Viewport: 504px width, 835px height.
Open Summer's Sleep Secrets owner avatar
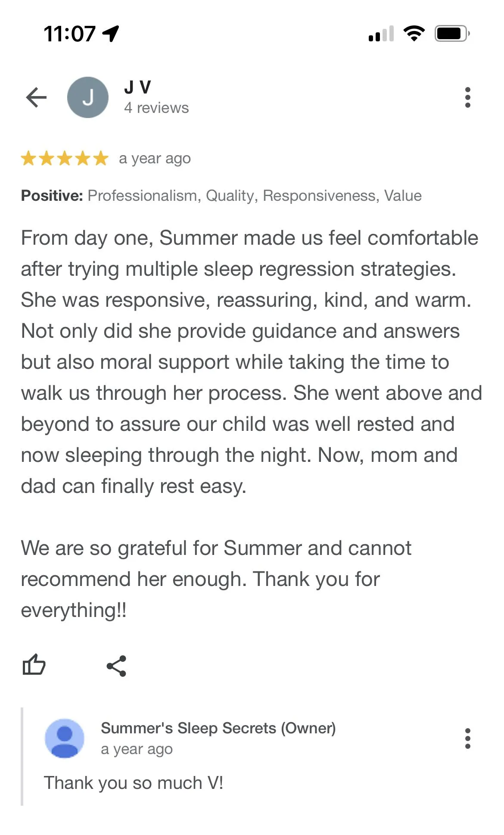tap(65, 738)
